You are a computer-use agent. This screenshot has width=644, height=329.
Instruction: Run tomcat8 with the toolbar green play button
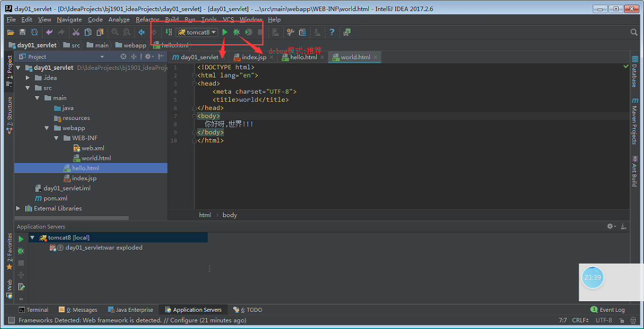(x=224, y=32)
